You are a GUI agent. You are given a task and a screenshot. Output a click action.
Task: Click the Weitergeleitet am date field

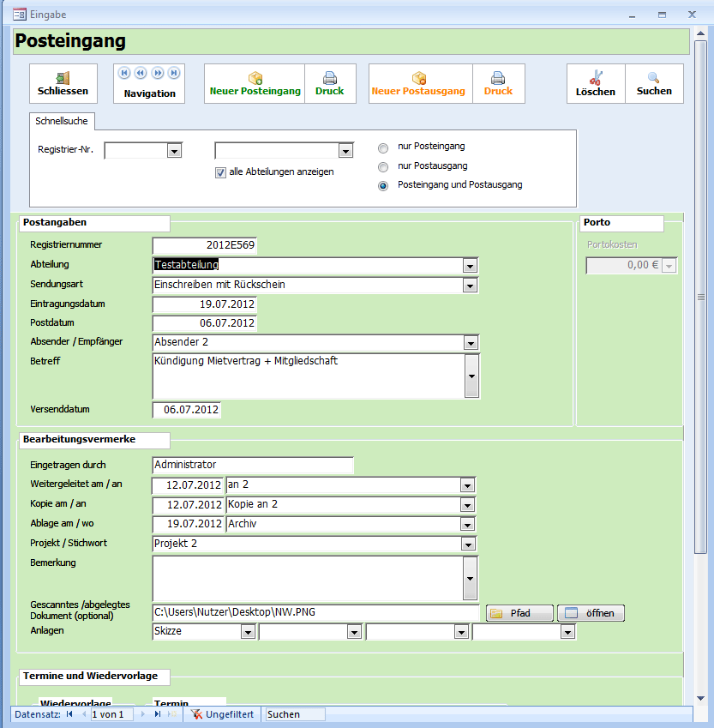click(188, 485)
